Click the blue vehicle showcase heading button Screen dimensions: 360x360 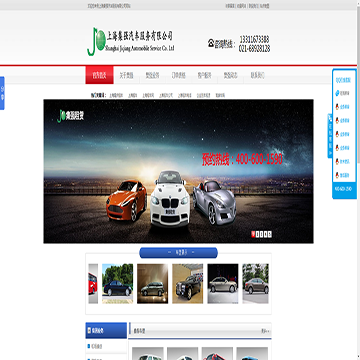(178, 253)
